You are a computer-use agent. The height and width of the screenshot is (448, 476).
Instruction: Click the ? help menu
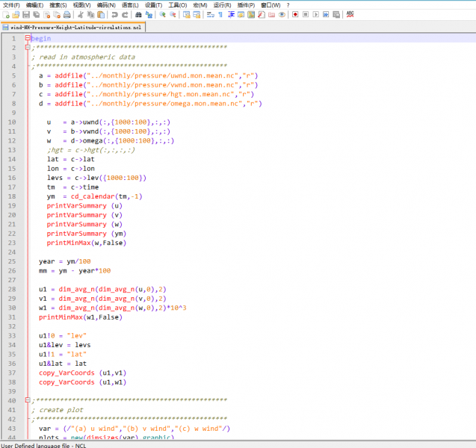(288, 4)
